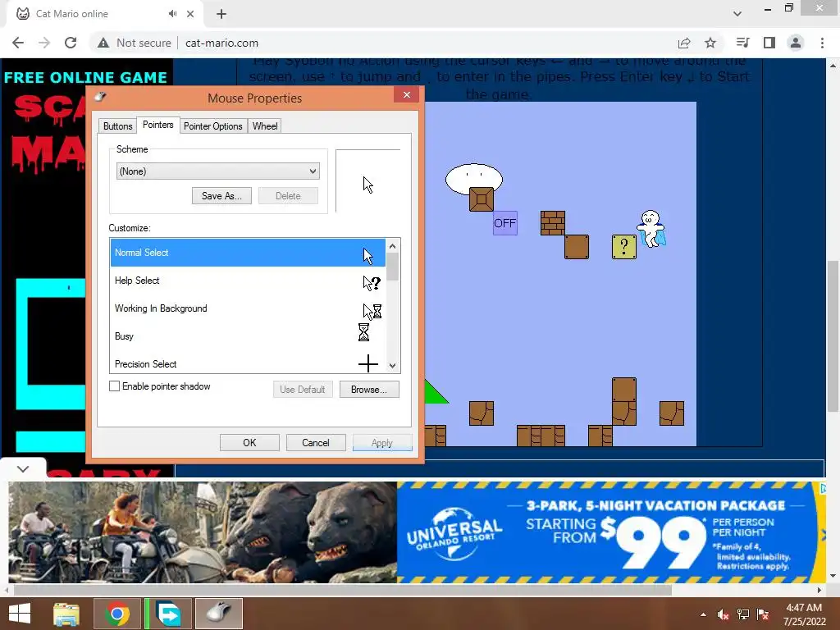Image resolution: width=840 pixels, height=630 pixels.
Task: Select Working In Background pointer row
Action: (x=248, y=308)
